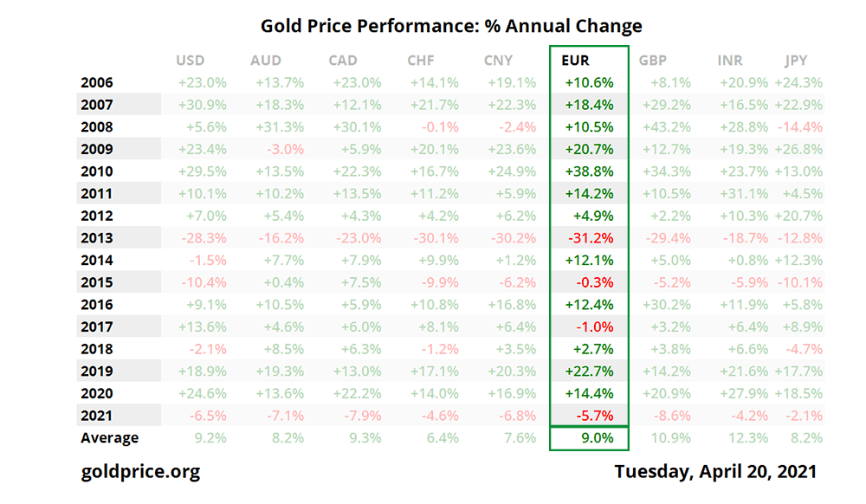866x504 pixels.
Task: Click the JPY column header
Action: 796,61
